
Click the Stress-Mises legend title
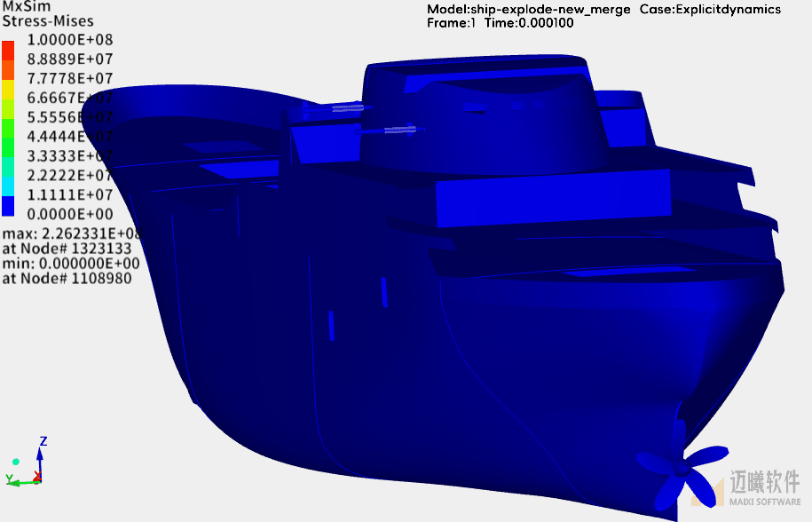(x=48, y=20)
